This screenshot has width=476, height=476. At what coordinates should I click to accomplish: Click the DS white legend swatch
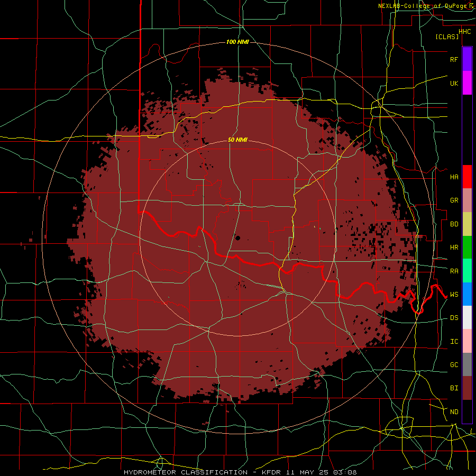pyautogui.click(x=467, y=317)
